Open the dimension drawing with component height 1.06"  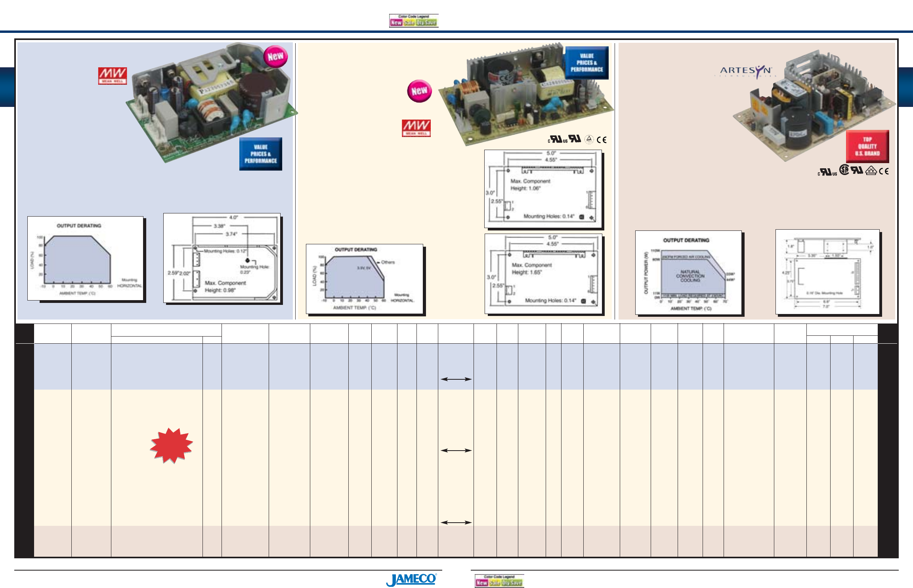pos(543,189)
